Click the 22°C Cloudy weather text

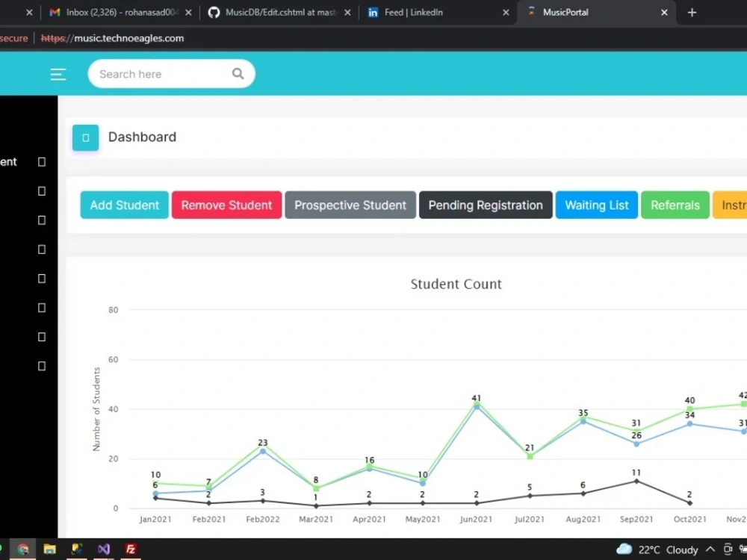(x=668, y=550)
